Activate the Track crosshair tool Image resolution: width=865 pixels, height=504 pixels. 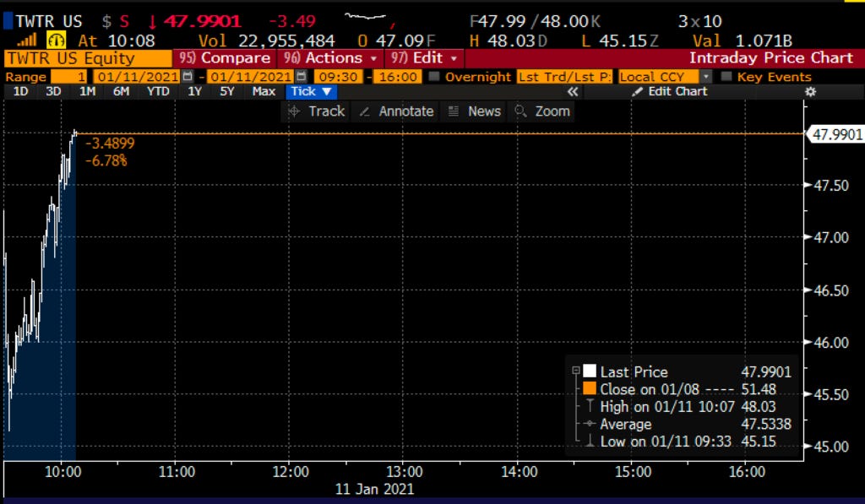click(x=317, y=111)
